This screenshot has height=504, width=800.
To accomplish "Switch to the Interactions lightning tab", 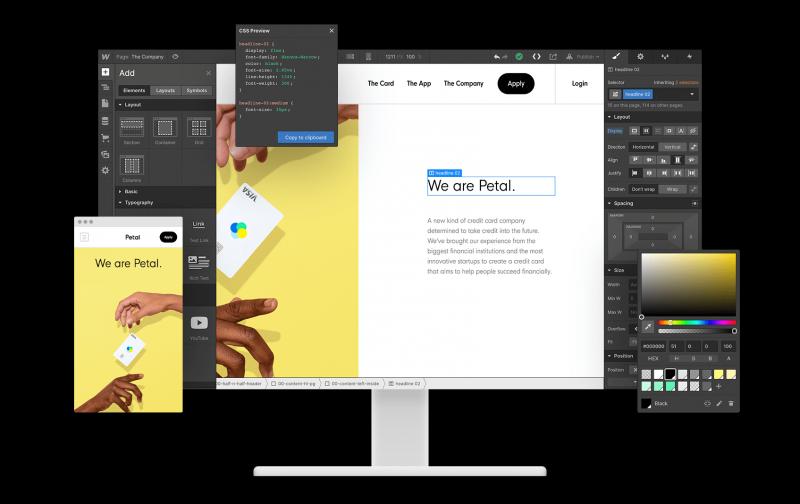I will tap(689, 57).
